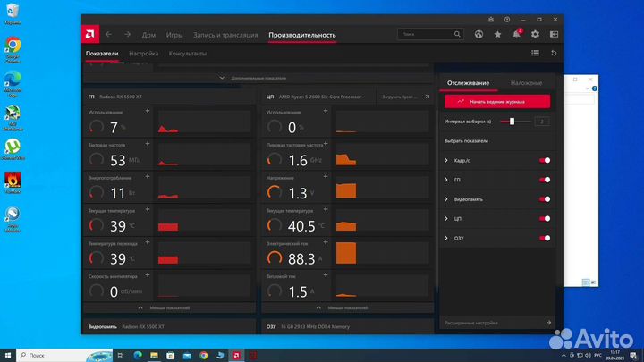This screenshot has width=644, height=362.
Task: Open Google Chrome desktop shortcut
Action: [13, 50]
